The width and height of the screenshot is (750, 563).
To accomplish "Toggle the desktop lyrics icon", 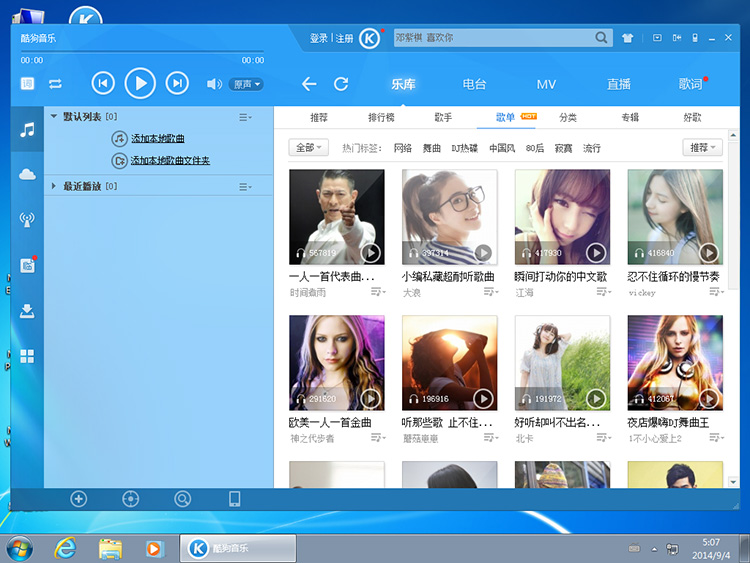I will 27,84.
